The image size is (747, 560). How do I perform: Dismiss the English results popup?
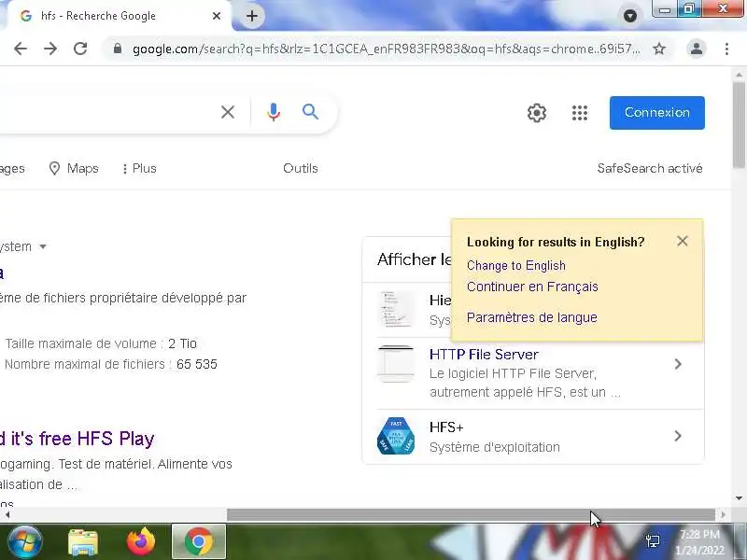pyautogui.click(x=683, y=241)
